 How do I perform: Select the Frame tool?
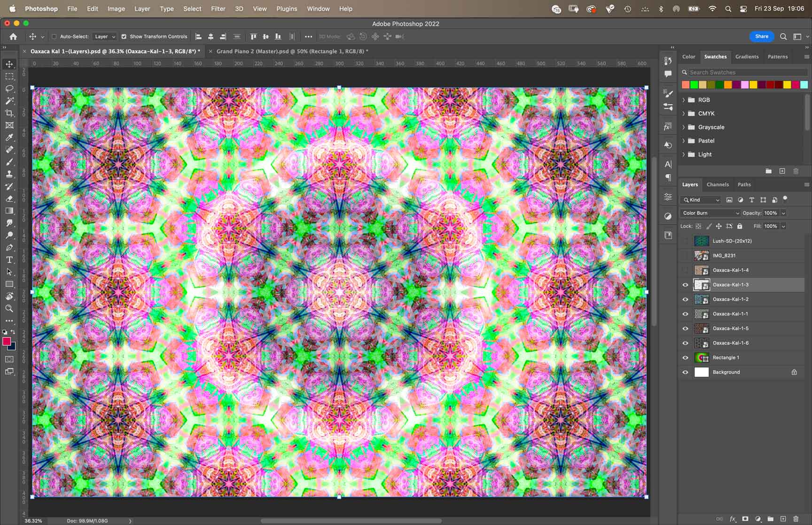coord(9,125)
